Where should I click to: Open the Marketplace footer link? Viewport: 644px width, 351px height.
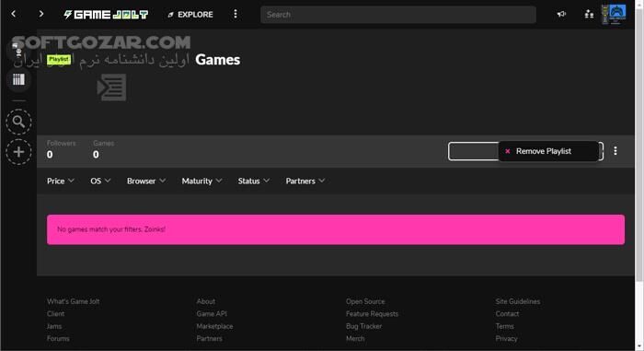[214, 326]
